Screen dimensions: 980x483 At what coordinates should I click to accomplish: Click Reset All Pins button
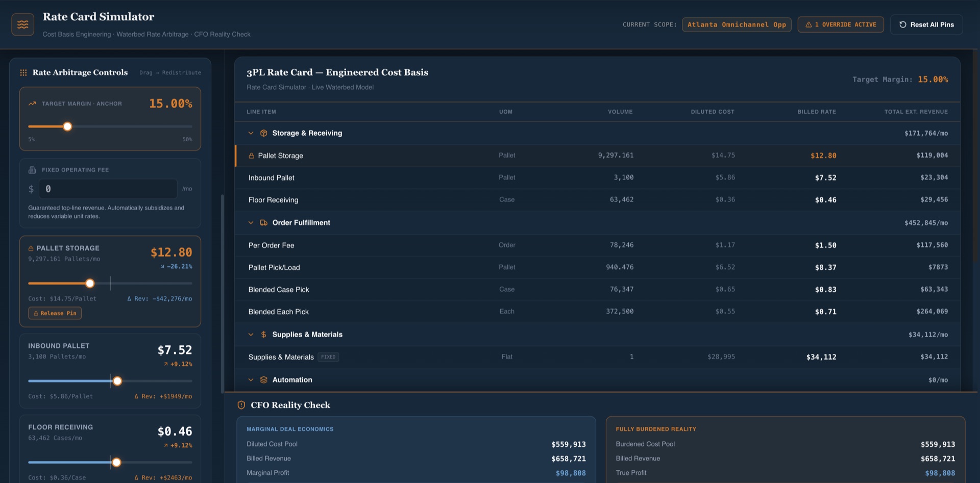pyautogui.click(x=926, y=24)
